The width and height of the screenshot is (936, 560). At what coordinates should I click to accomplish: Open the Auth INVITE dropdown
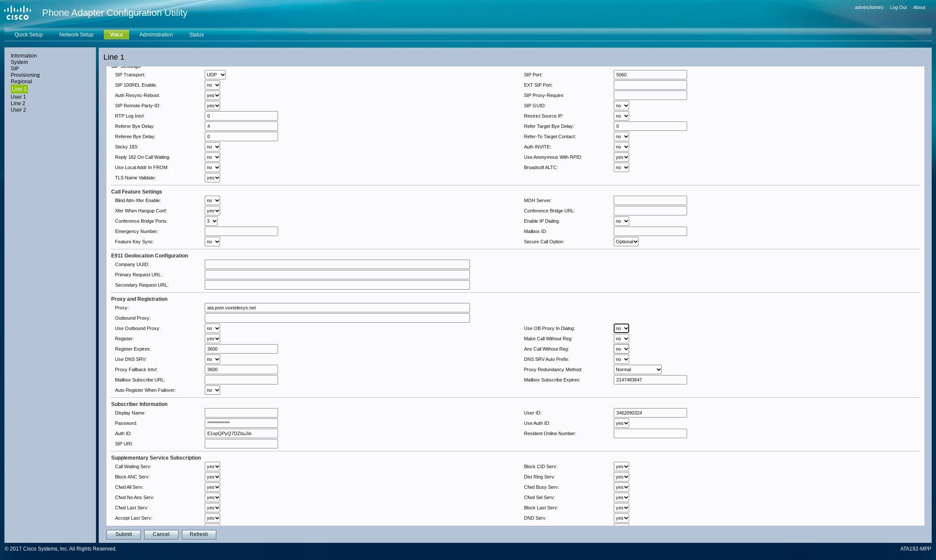click(x=621, y=147)
